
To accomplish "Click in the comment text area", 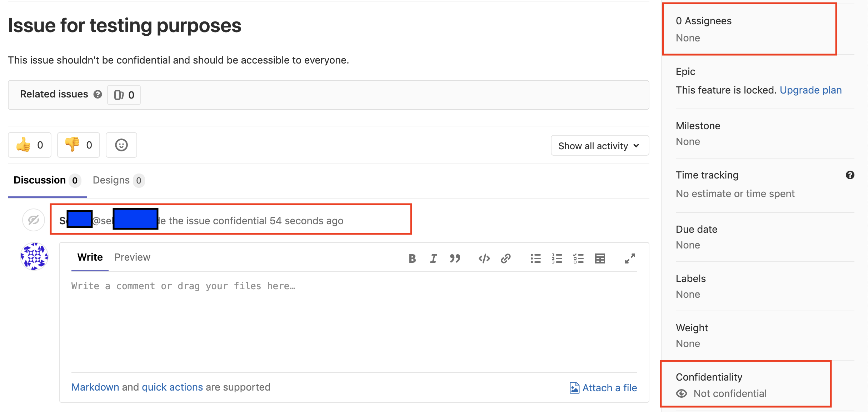I will (x=354, y=321).
